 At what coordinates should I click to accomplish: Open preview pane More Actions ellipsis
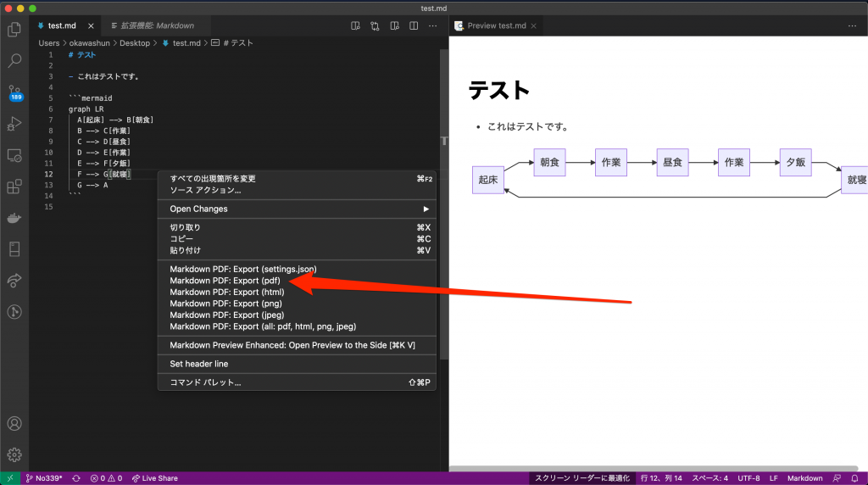click(852, 25)
